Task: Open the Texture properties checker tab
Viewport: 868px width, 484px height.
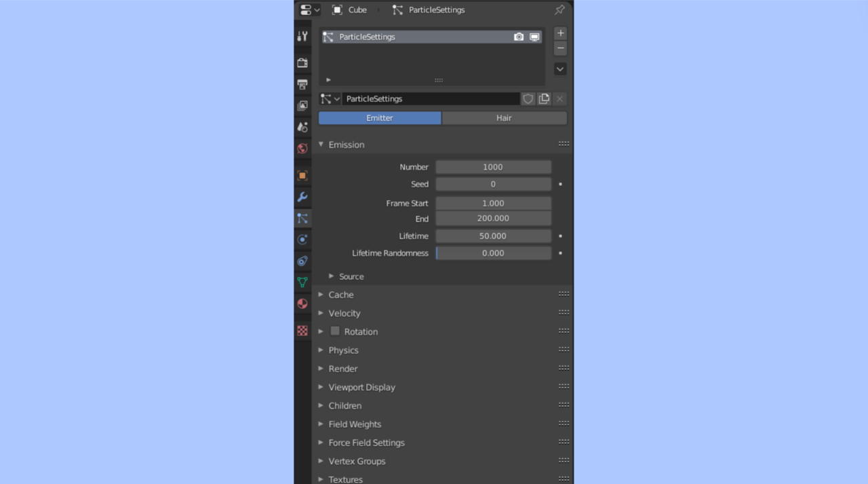Action: click(302, 331)
